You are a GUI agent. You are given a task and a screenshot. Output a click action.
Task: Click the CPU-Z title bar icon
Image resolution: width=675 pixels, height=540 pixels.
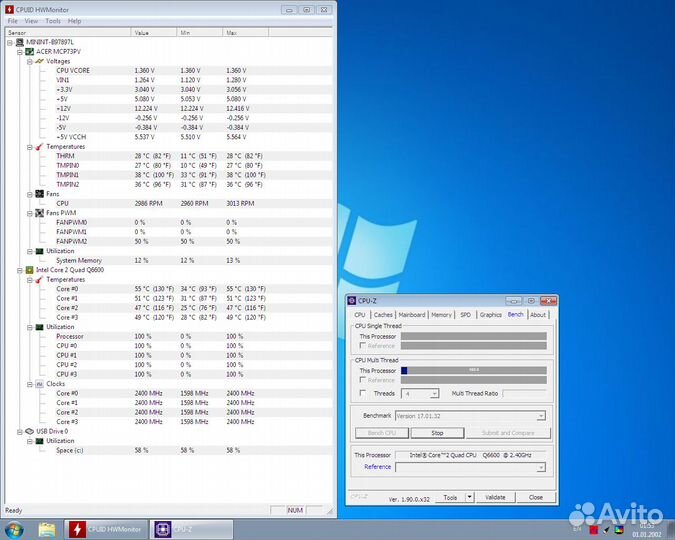(352, 301)
